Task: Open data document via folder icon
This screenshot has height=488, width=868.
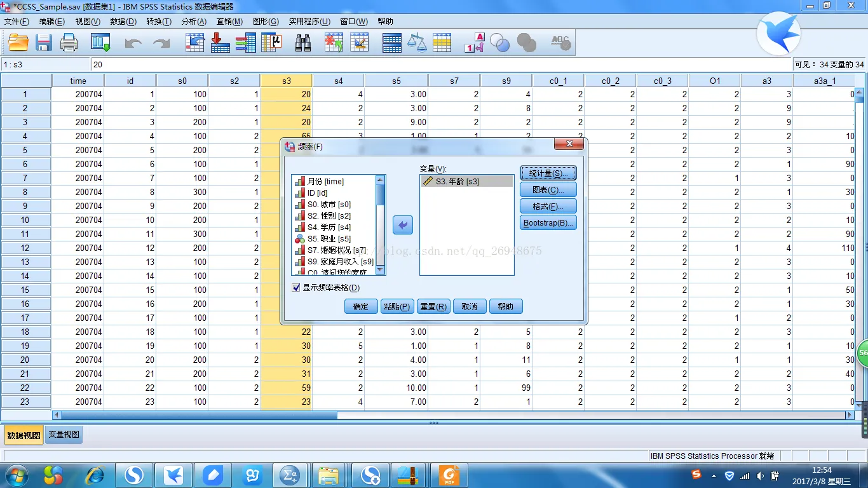Action: click(18, 43)
